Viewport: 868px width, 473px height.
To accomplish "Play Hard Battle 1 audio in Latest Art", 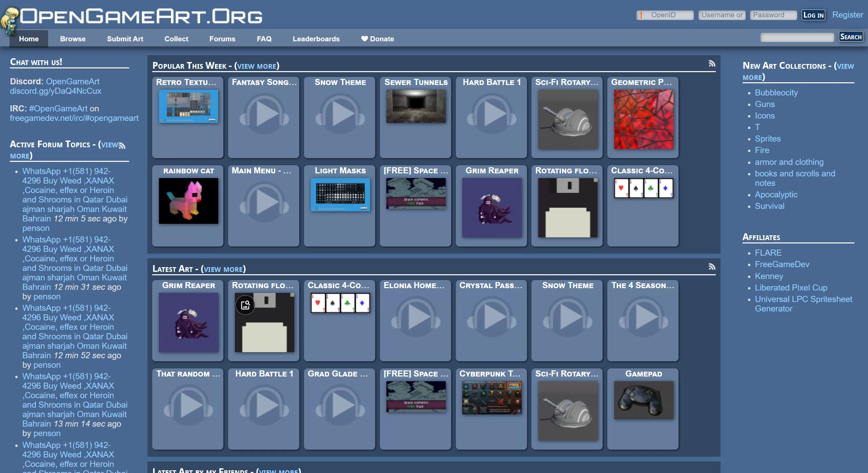I will 264,406.
